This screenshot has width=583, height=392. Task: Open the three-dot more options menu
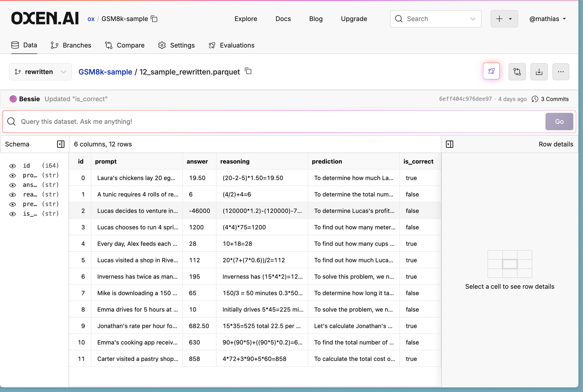[561, 72]
